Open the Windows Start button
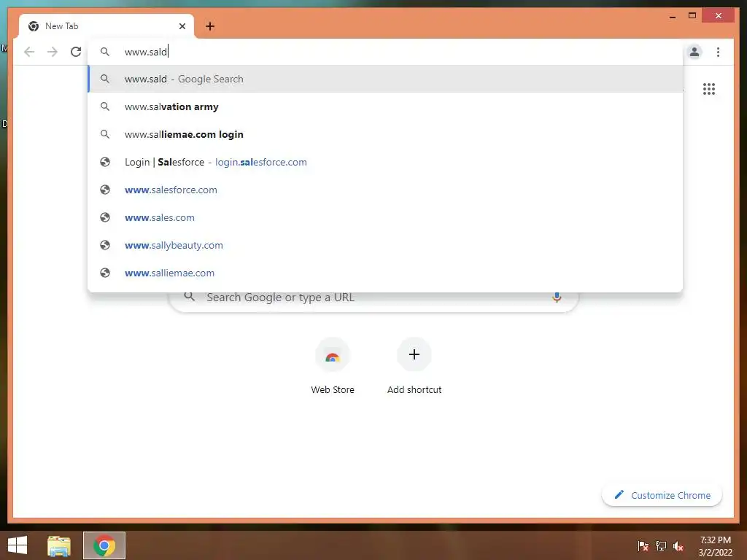This screenshot has height=560, width=747. tap(18, 545)
